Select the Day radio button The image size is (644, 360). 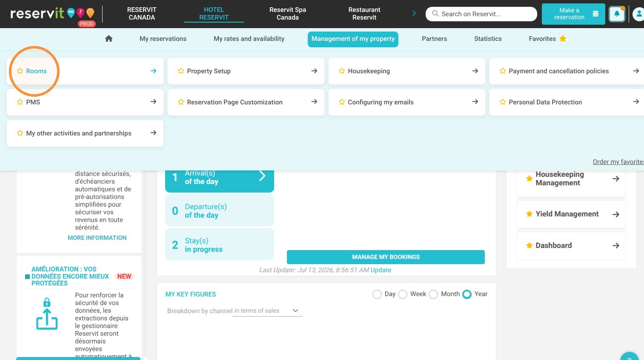point(377,294)
